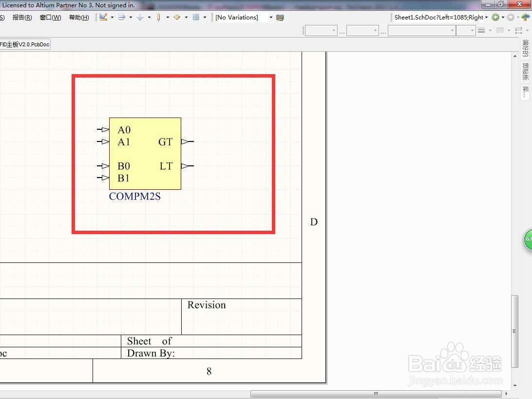The width and height of the screenshot is (532, 399).
Task: Select the COMPM2S component body
Action: click(x=145, y=154)
